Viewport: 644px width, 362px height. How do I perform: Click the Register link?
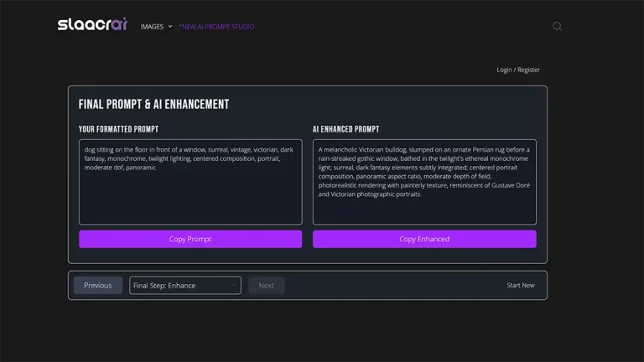[x=529, y=70]
